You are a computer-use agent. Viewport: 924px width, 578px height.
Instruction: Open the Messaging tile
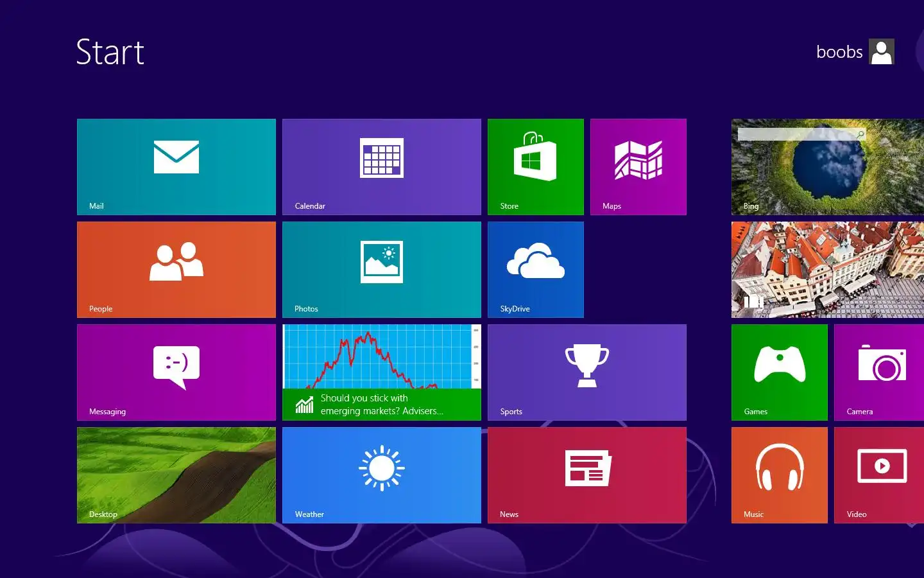(x=176, y=372)
